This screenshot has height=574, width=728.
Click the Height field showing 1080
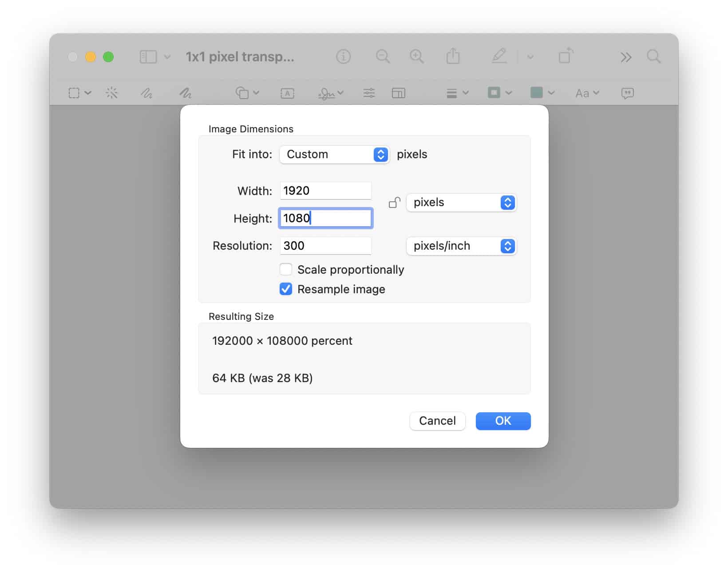(x=325, y=218)
